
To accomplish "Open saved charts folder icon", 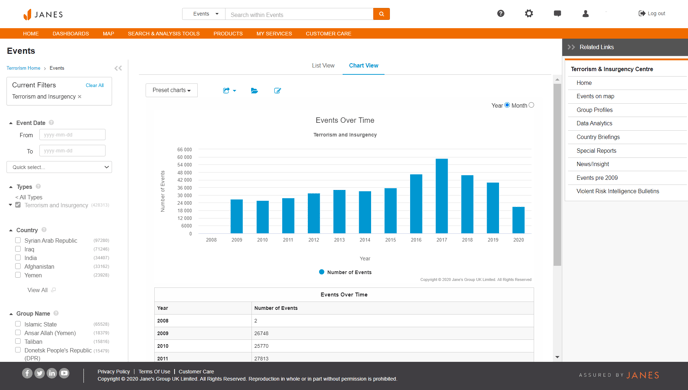I will pos(254,91).
